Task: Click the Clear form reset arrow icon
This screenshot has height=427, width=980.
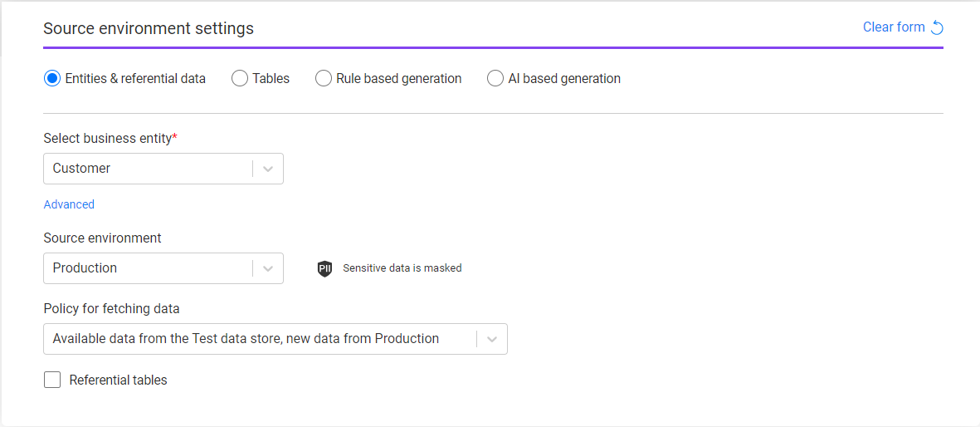Action: coord(937,27)
